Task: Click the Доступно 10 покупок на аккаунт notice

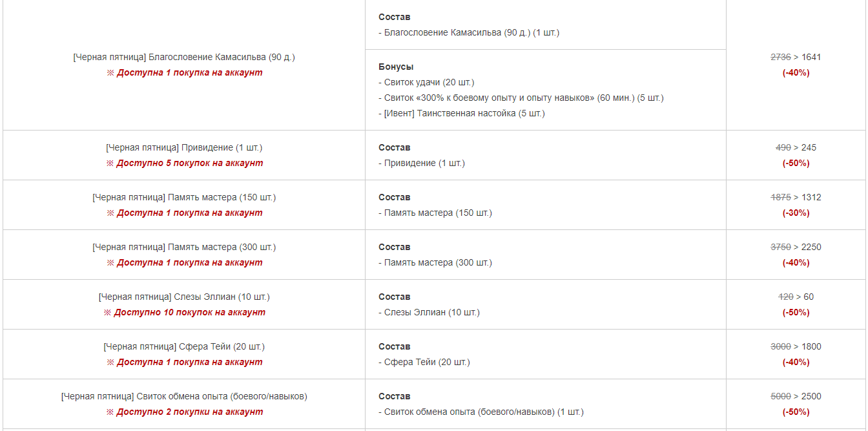Action: coord(189,313)
